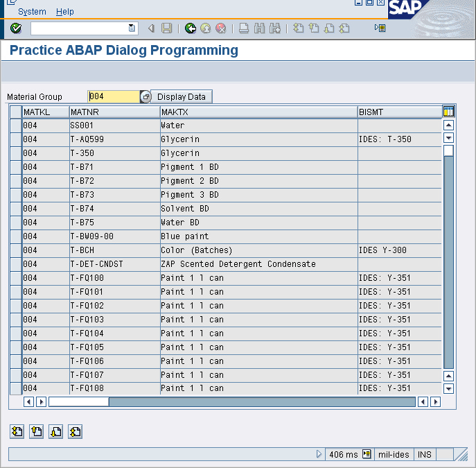
Task: Go to Last Page in top toolbar
Action: 344,28
